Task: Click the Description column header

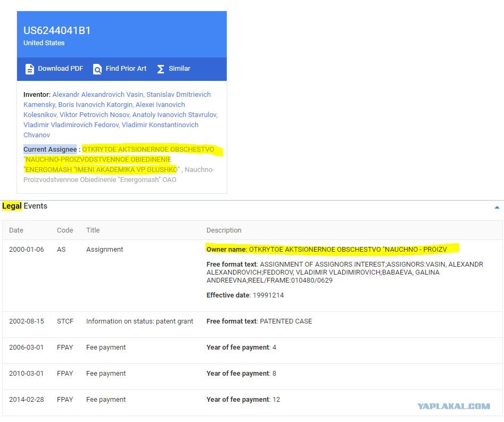Action: [224, 230]
